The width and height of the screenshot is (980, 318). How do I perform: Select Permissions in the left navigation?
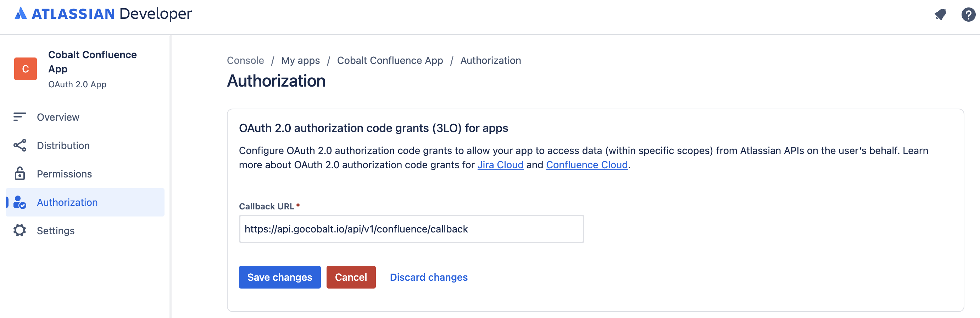coord(64,174)
